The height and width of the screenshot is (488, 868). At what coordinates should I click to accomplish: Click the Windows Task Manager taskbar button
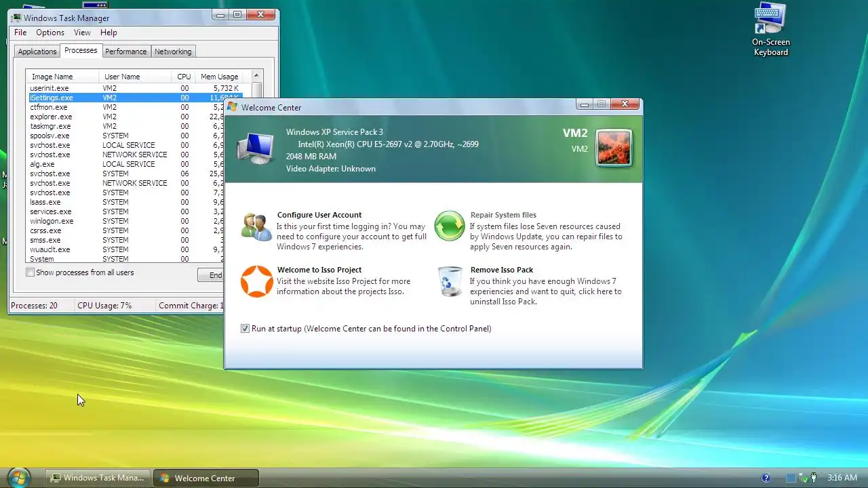pos(98,478)
